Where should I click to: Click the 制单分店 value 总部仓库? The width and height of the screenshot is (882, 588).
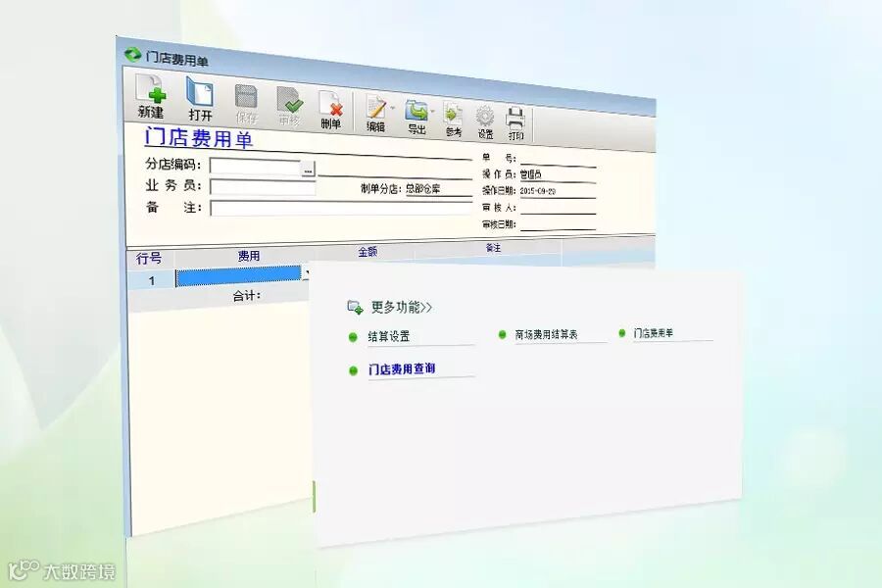423,189
